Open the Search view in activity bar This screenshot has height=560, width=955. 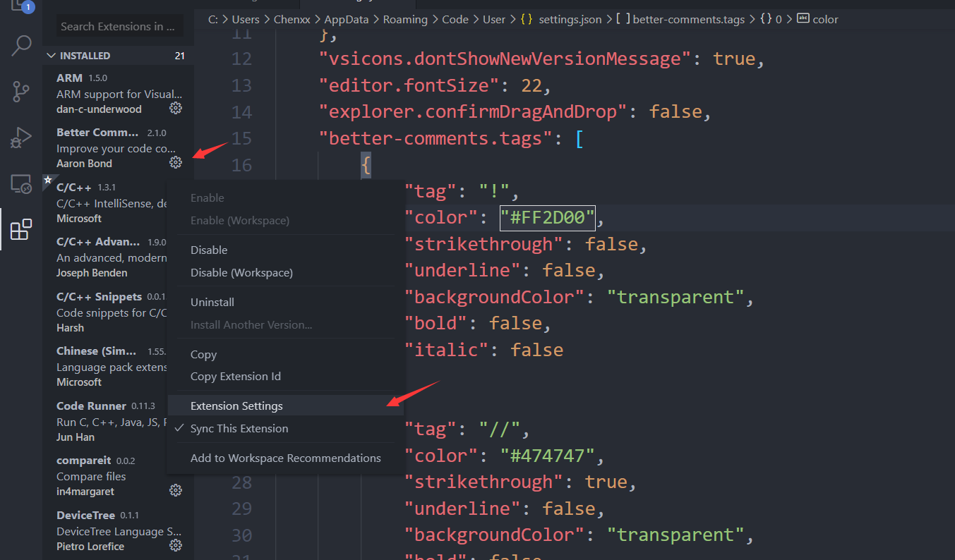(21, 47)
